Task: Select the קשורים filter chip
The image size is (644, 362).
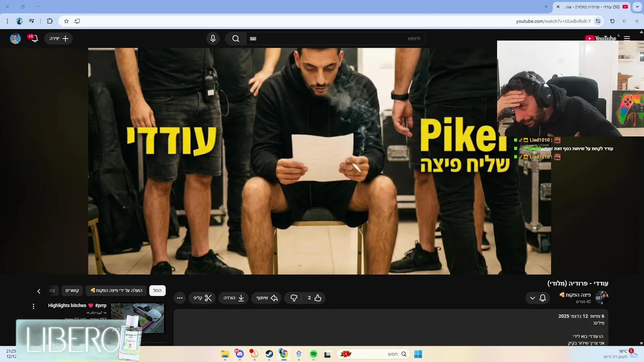Action: [x=72, y=291]
